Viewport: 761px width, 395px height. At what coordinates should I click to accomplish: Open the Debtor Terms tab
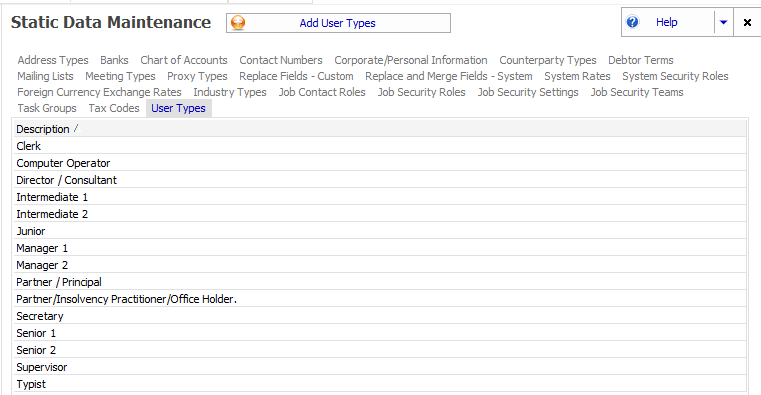tap(641, 60)
